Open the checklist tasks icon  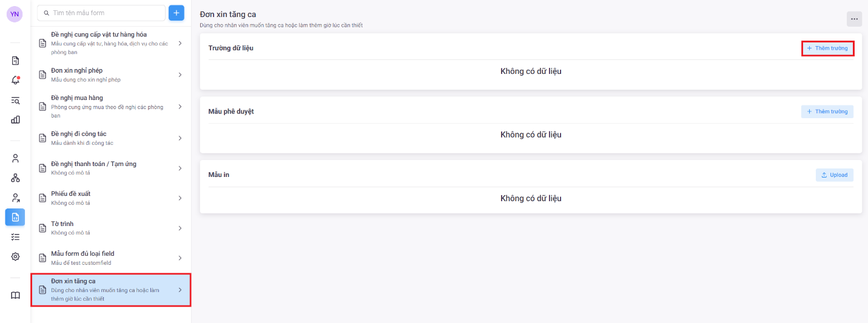click(x=16, y=237)
